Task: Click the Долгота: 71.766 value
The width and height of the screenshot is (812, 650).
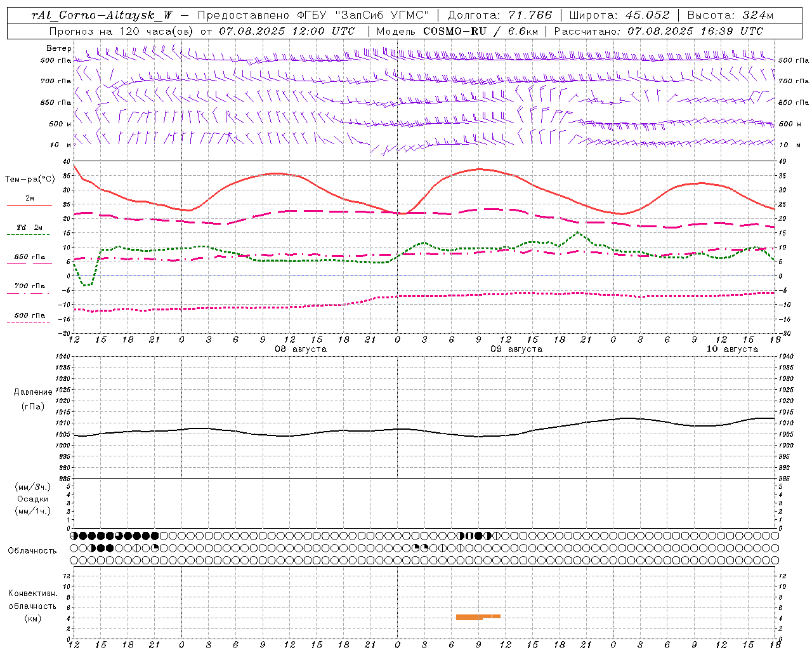Action: [x=500, y=15]
